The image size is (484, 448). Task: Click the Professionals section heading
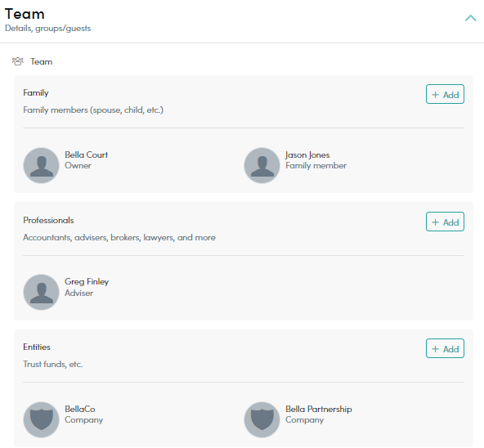pos(48,220)
